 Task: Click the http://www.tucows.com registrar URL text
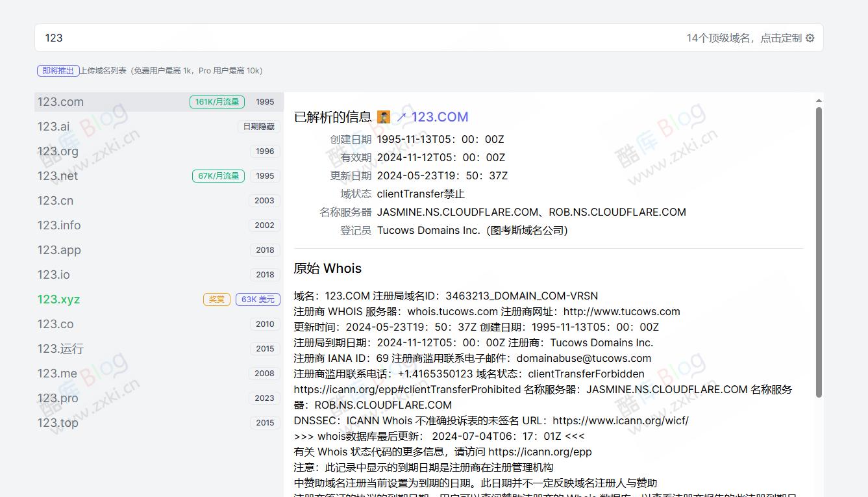(621, 311)
